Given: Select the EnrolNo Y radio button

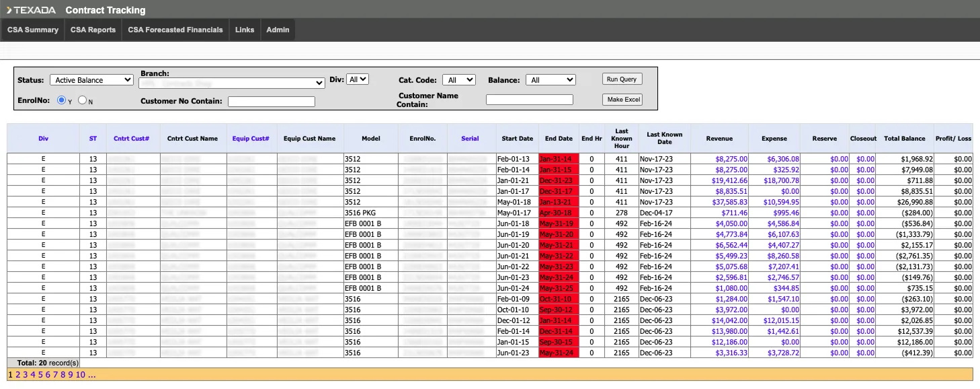Looking at the screenshot, I should coord(61,100).
